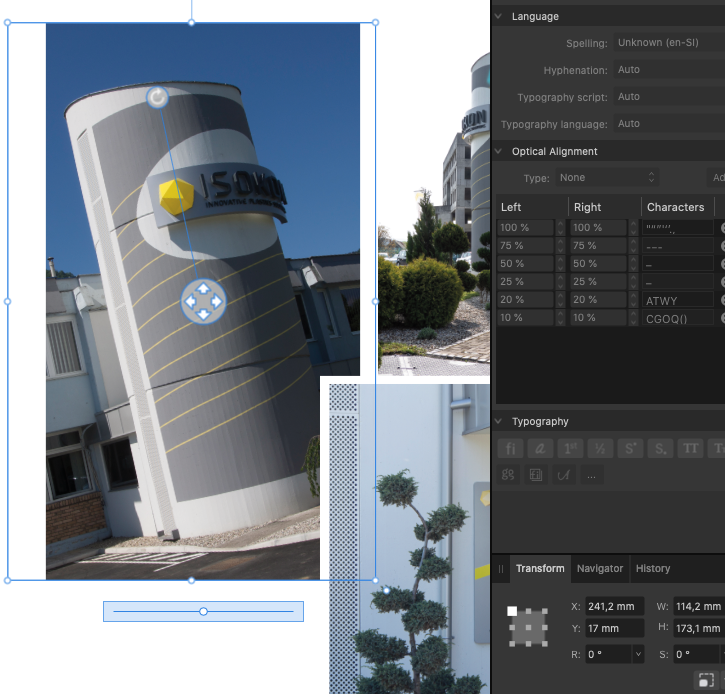Viewport: 725px width, 694px height.
Task: Click bottom-right selection handle of picture frame
Action: [x=375, y=580]
